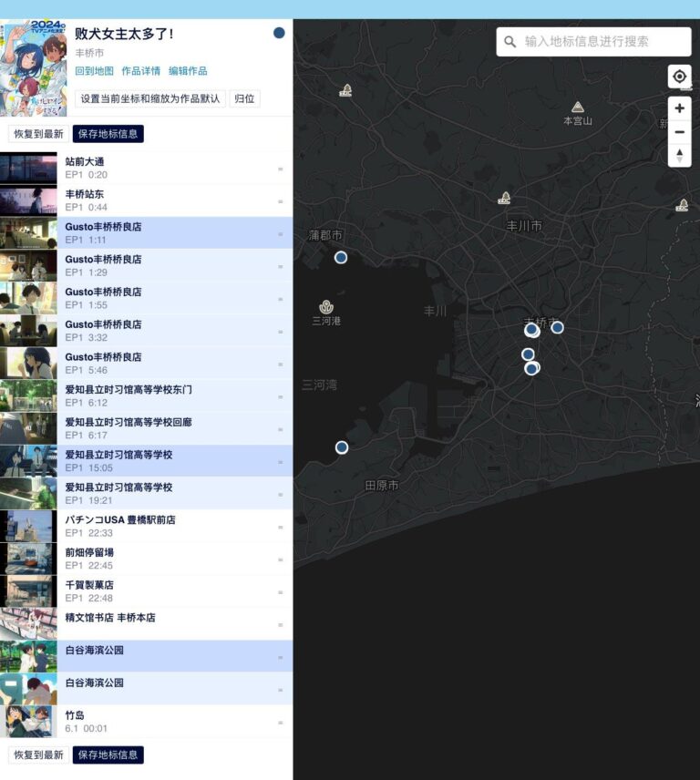
Task: Zoom in the map with plus icon
Action: [x=679, y=108]
